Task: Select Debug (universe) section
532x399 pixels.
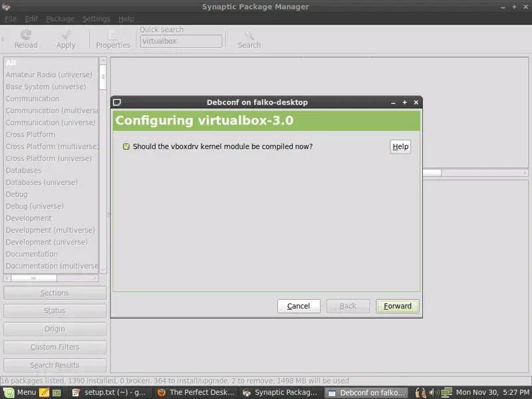Action: tap(51, 206)
